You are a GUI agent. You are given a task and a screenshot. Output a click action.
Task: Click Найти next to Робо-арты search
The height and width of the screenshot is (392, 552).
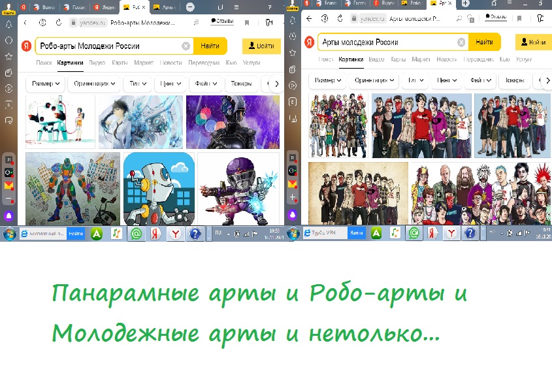click(210, 46)
